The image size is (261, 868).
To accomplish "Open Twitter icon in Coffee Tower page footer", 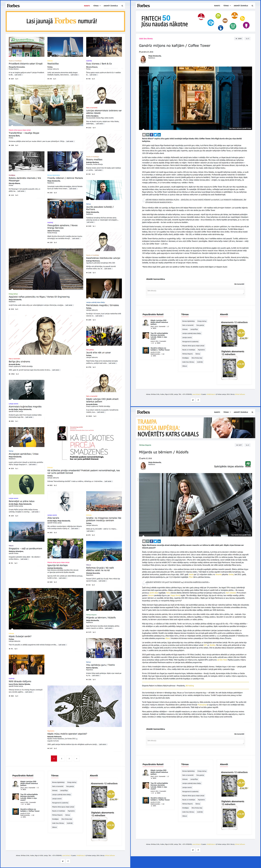I will tap(193, 400).
